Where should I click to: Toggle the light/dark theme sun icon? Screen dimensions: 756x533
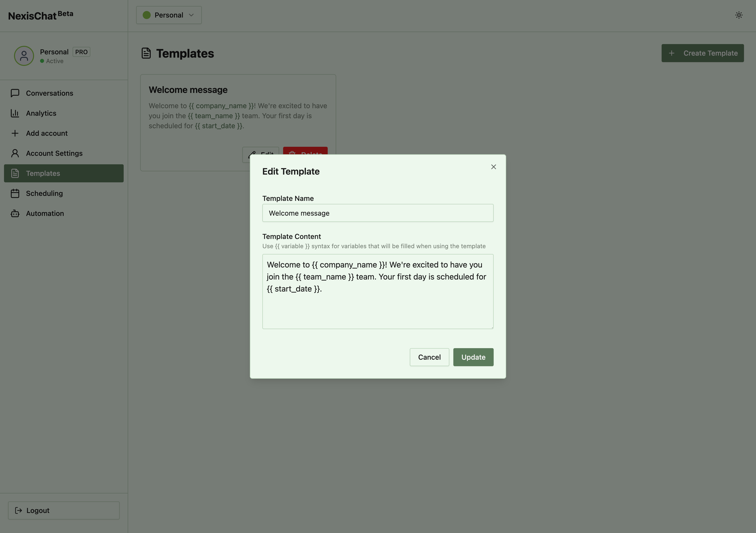tap(739, 15)
